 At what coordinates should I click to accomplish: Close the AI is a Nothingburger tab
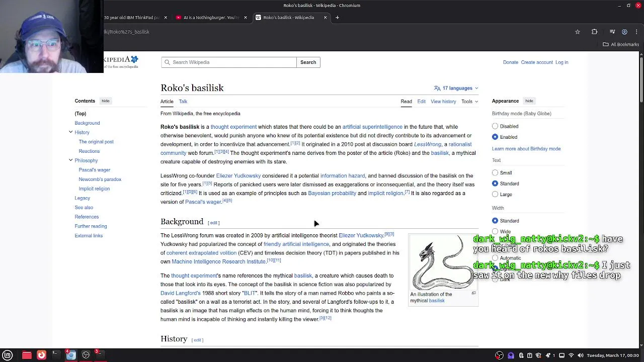246,18
